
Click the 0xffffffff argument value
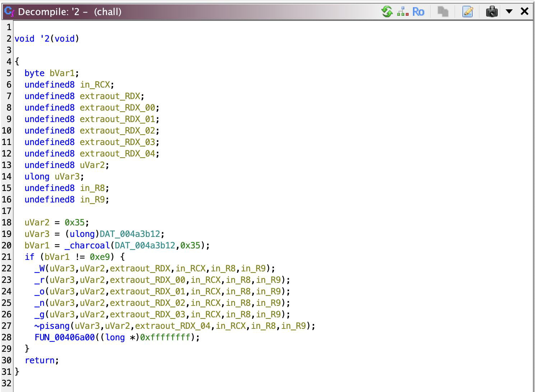[x=165, y=337]
